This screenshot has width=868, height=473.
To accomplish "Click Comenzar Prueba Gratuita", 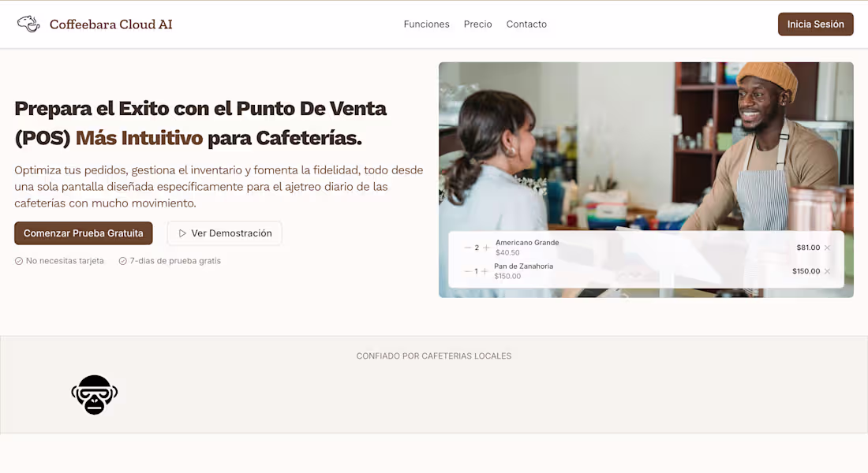I will [x=83, y=233].
